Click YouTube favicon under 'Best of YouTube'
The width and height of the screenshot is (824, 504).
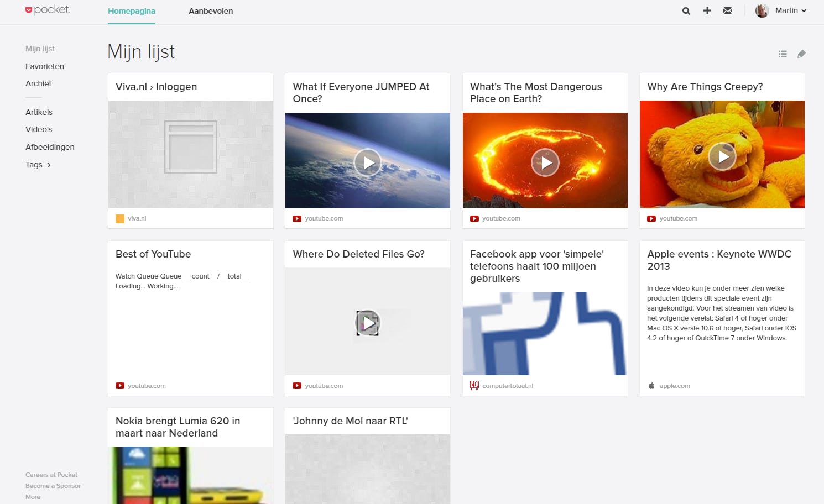[120, 386]
